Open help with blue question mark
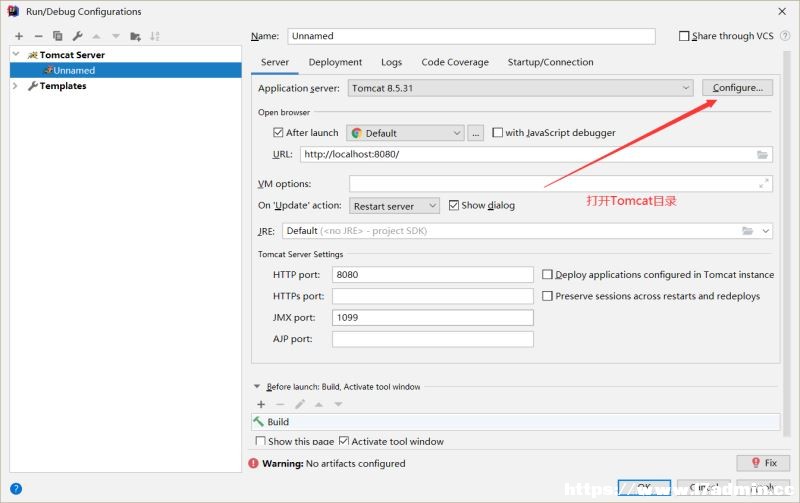The image size is (800, 503). click(x=16, y=489)
